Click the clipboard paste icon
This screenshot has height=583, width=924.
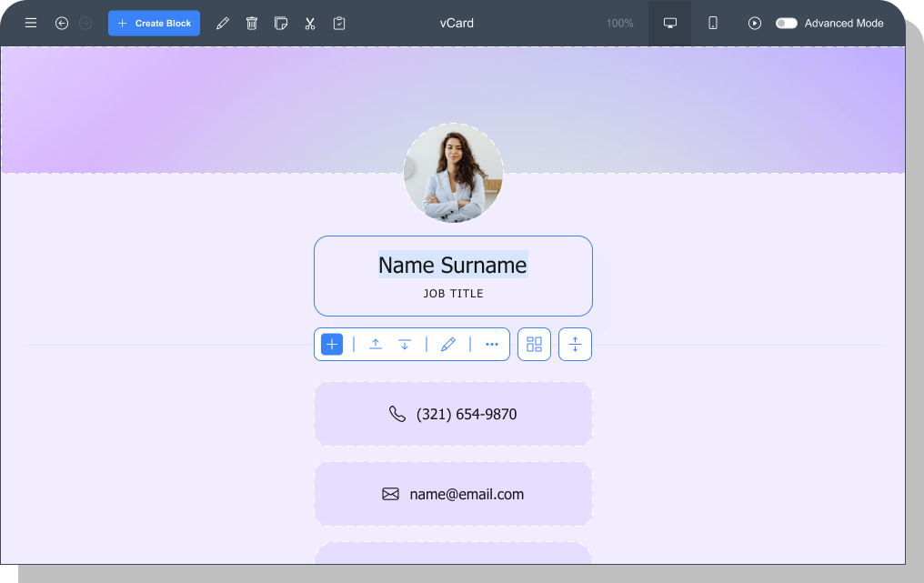[339, 23]
